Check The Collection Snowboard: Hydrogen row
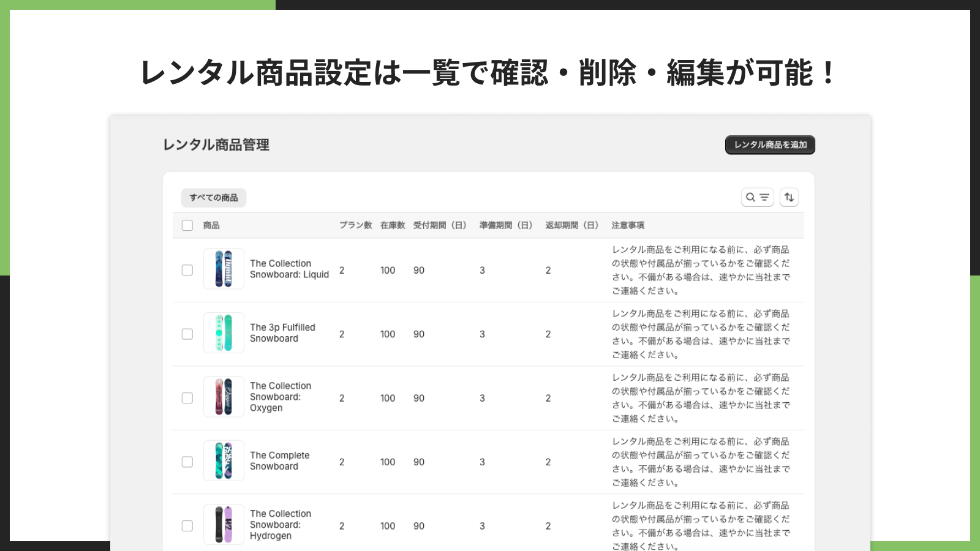The image size is (980, 551). (x=187, y=525)
